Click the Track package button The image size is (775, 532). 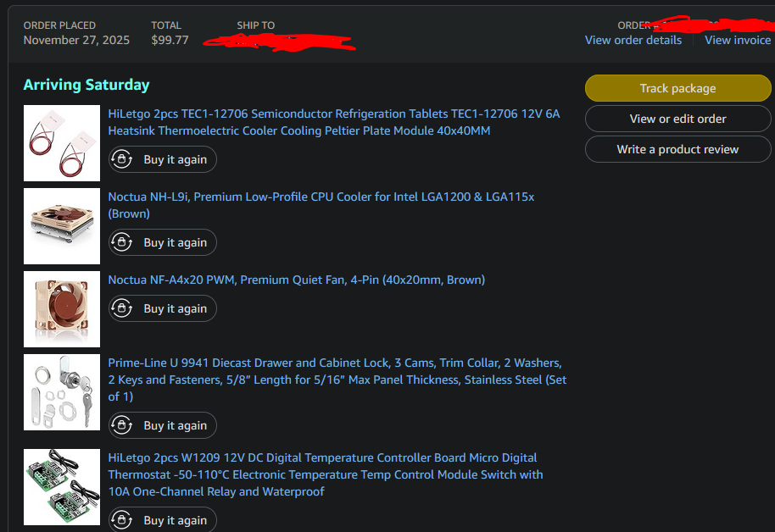click(677, 88)
